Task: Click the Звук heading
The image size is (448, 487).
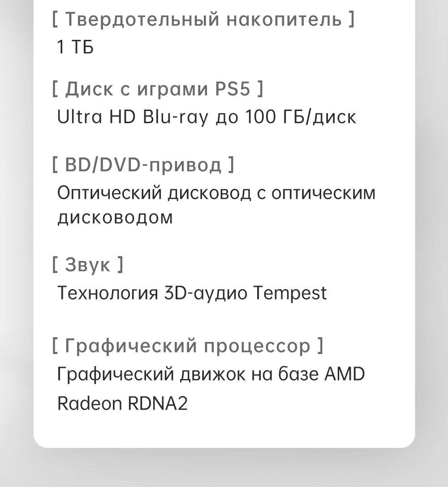Action: pyautogui.click(x=87, y=265)
